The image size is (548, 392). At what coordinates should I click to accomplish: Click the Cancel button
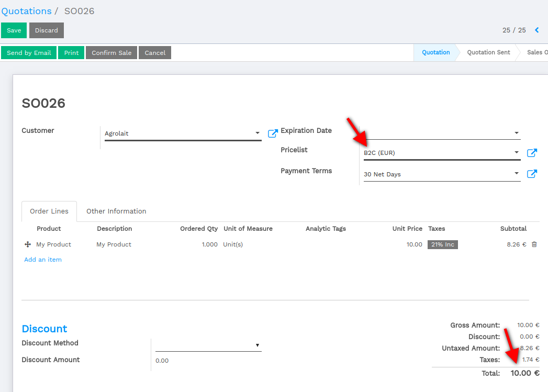point(155,53)
